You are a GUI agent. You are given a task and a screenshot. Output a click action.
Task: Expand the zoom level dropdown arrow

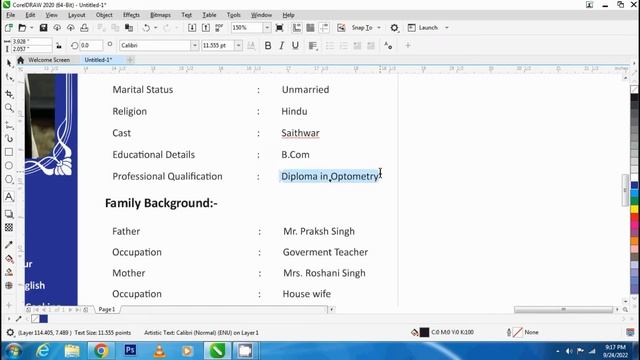pos(267,28)
